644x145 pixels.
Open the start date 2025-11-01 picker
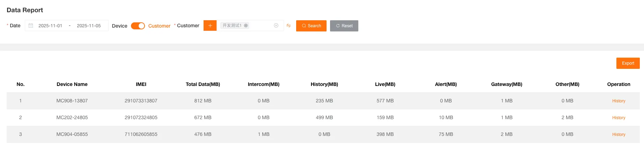click(x=50, y=26)
